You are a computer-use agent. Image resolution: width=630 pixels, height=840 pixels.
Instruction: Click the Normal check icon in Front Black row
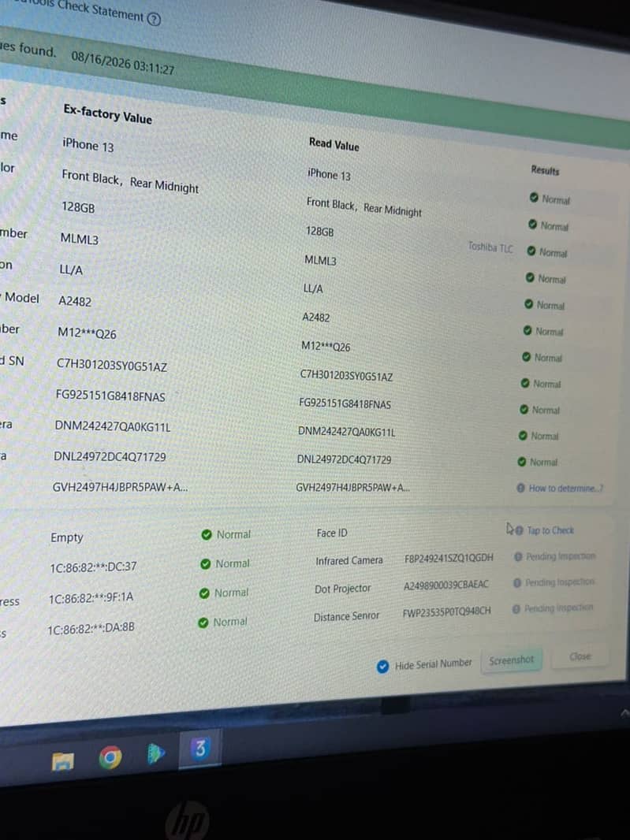pyautogui.click(x=532, y=224)
